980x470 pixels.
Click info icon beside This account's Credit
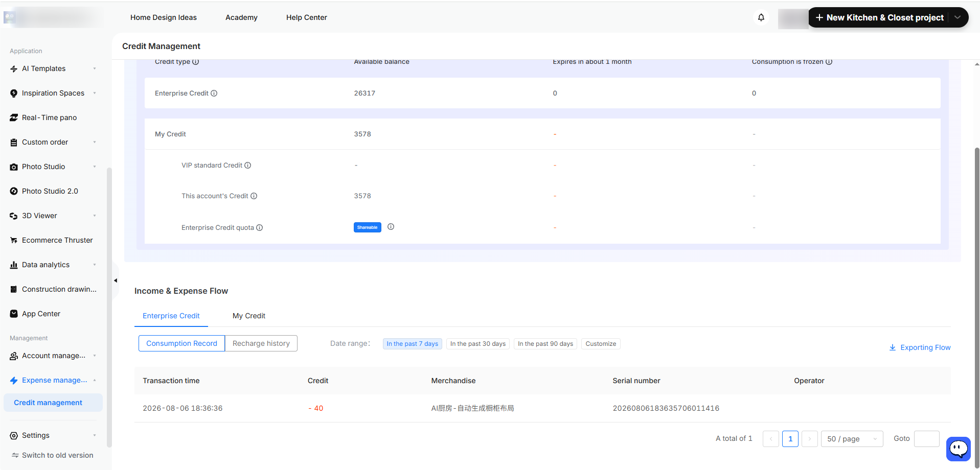click(254, 196)
